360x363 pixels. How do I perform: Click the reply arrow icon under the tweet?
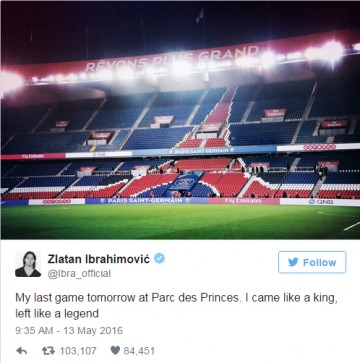click(x=22, y=351)
